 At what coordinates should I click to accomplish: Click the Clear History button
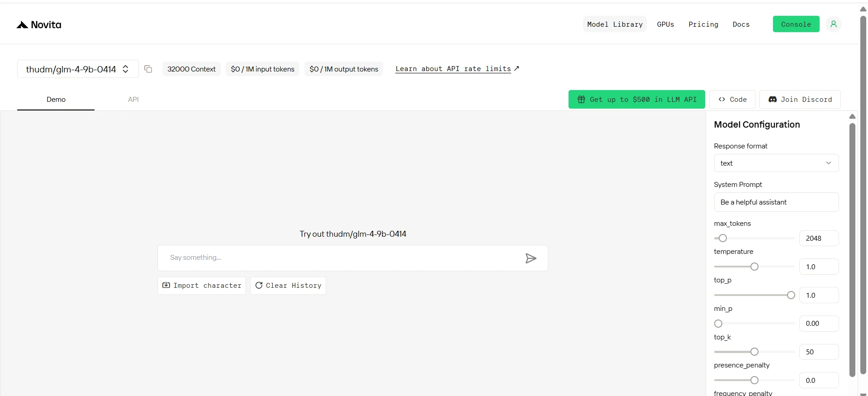point(288,286)
